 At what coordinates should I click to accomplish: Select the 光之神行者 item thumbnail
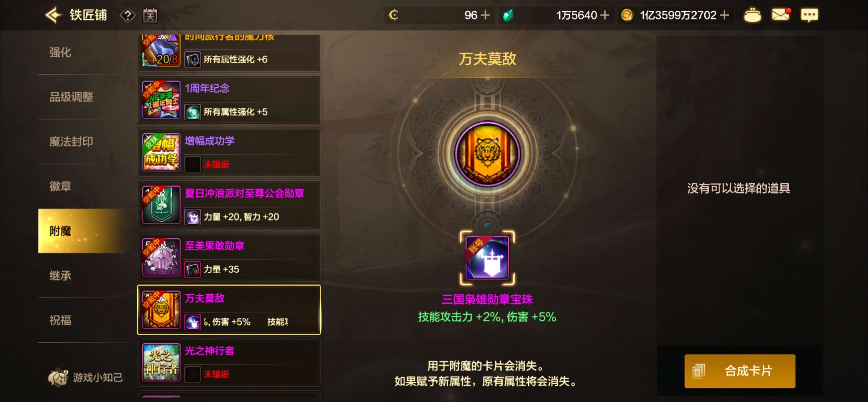click(161, 363)
